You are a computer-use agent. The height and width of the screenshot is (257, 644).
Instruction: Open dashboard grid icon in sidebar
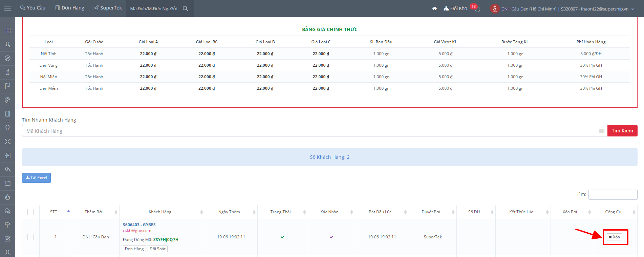point(7,30)
